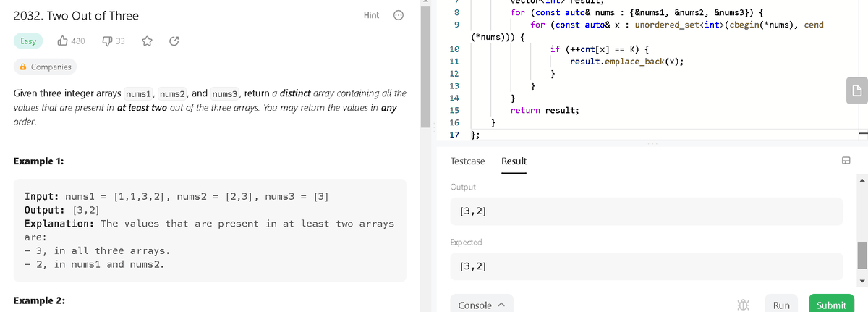Click the description panel vertical scrollbar
Viewport: 868px width, 312px height.
click(x=425, y=65)
